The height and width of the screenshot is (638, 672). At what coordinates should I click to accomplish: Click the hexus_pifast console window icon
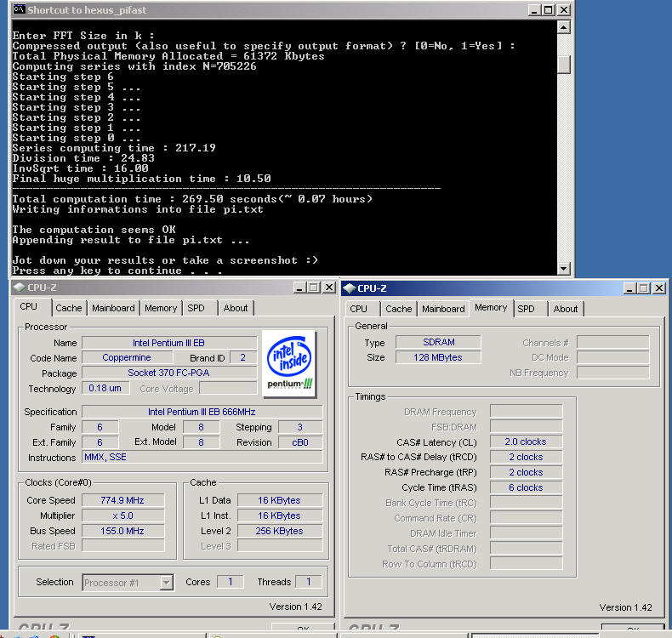coord(19,9)
